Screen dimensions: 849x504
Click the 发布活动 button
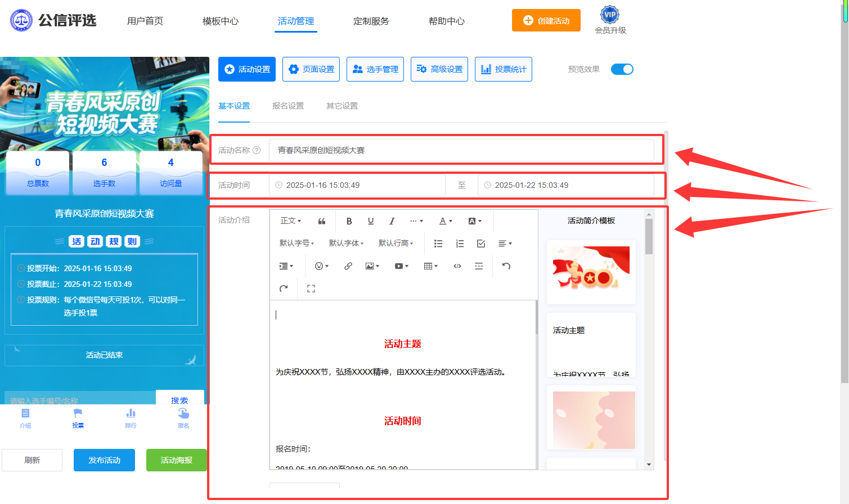pyautogui.click(x=104, y=460)
